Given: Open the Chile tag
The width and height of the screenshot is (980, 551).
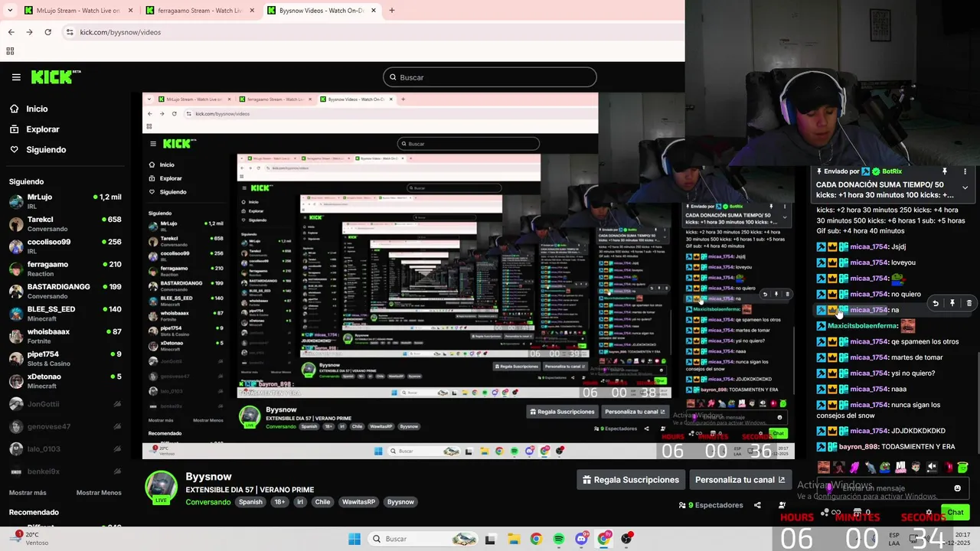Looking at the screenshot, I should (x=322, y=502).
